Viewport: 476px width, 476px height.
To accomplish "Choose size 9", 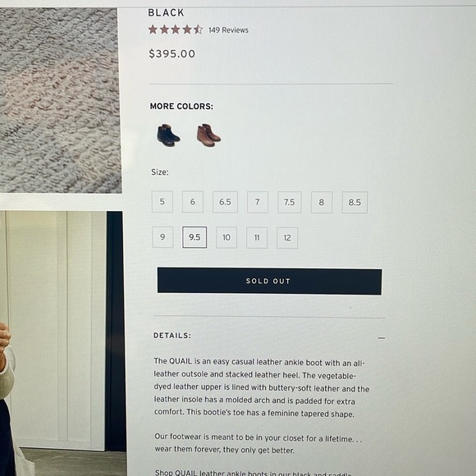I will (x=162, y=237).
